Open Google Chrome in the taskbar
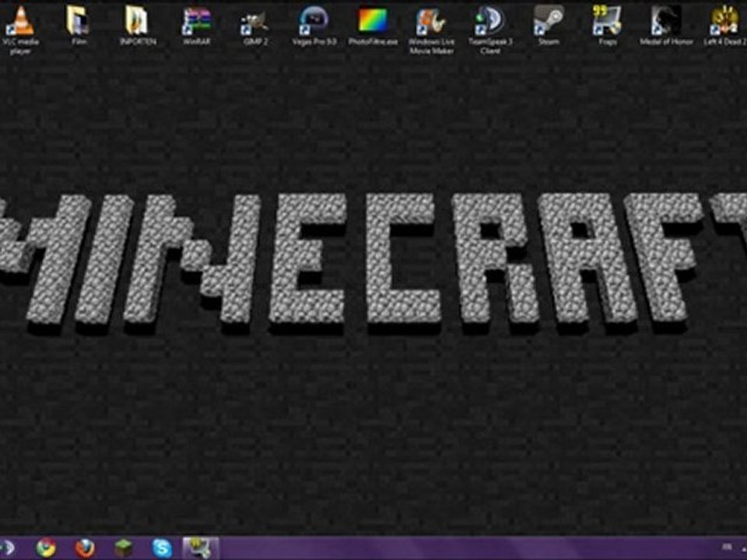 (x=46, y=548)
